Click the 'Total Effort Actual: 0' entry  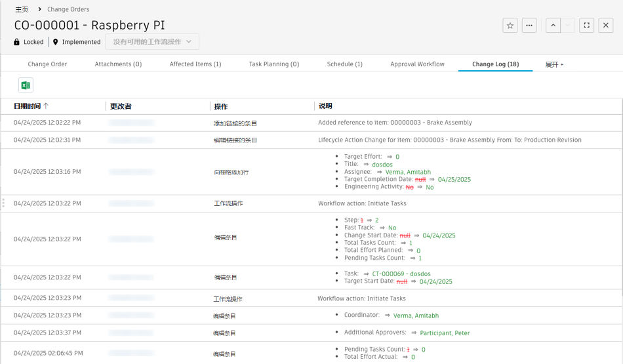pos(380,357)
